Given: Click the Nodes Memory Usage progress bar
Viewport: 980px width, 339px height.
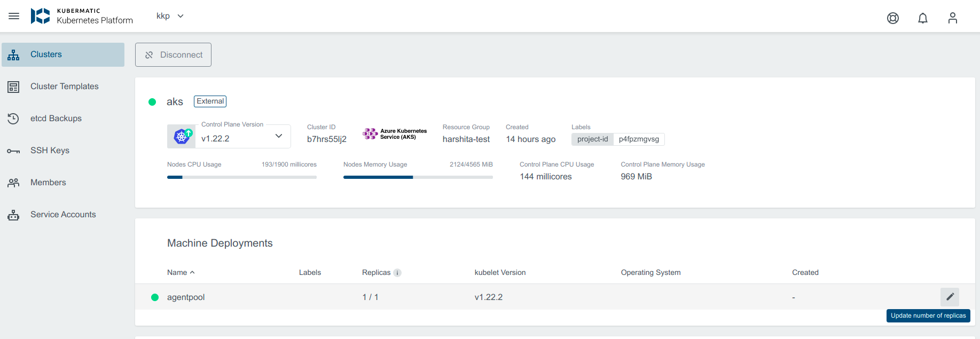Looking at the screenshot, I should coord(418,177).
